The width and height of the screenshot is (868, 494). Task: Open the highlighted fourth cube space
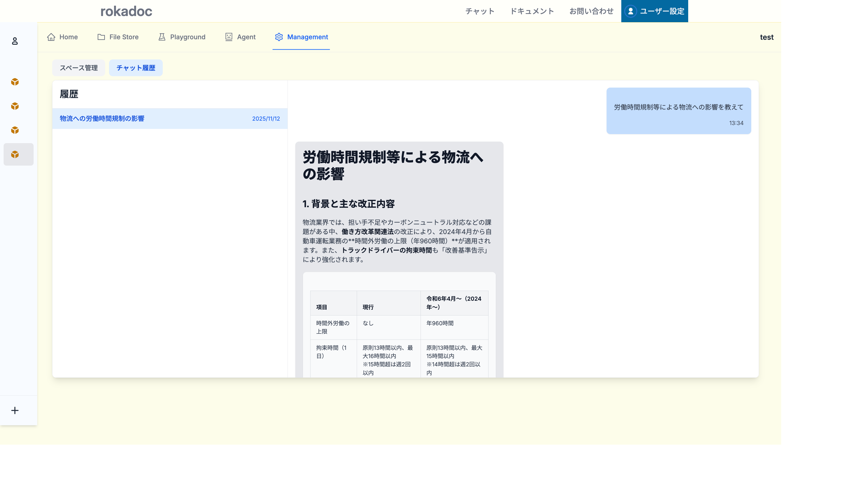pos(14,155)
